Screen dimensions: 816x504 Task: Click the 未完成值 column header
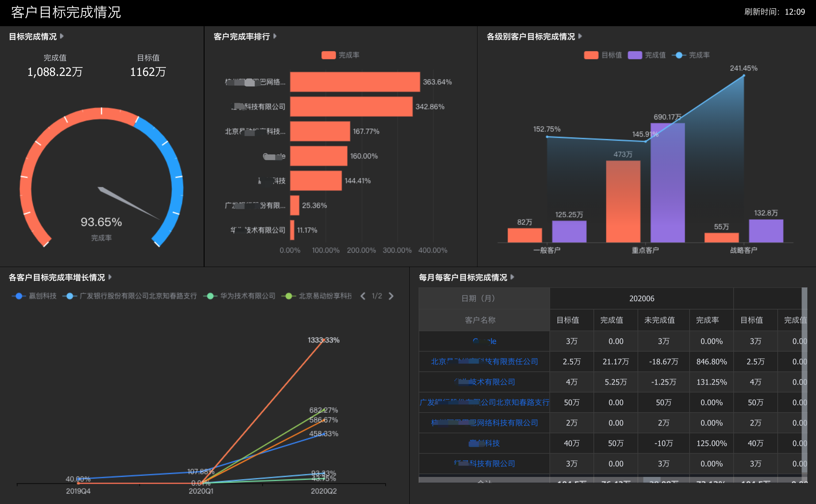(659, 320)
